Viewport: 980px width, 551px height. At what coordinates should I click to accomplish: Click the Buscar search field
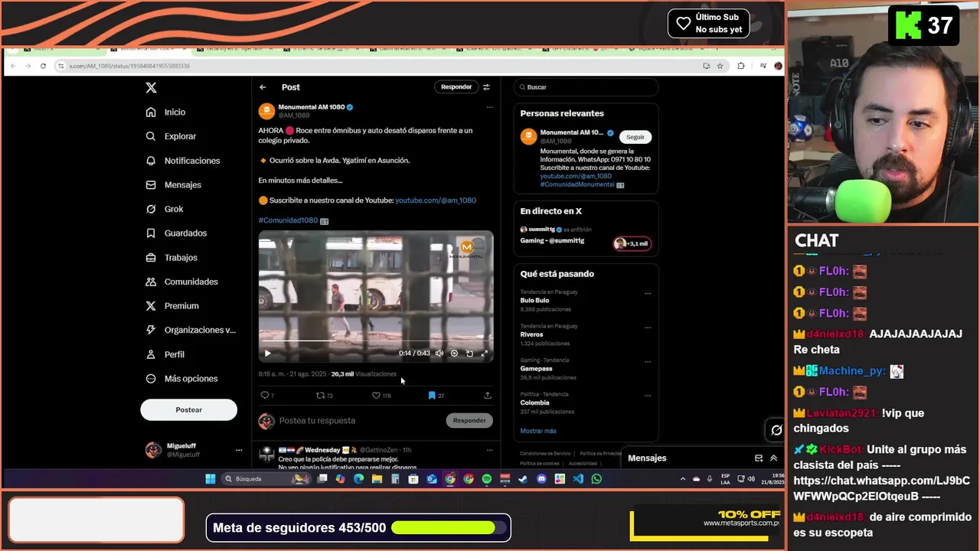(586, 87)
